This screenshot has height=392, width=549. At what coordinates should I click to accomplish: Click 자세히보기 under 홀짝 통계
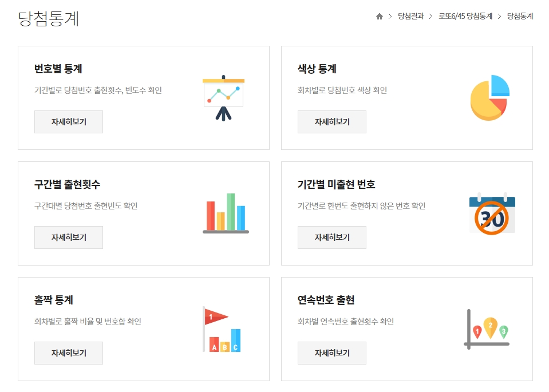click(x=68, y=353)
